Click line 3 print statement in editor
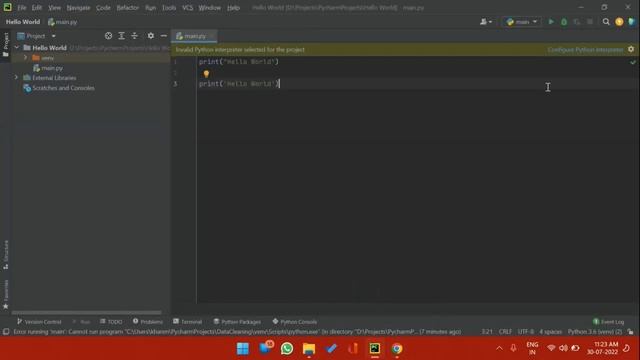This screenshot has height=360, width=640. (239, 84)
